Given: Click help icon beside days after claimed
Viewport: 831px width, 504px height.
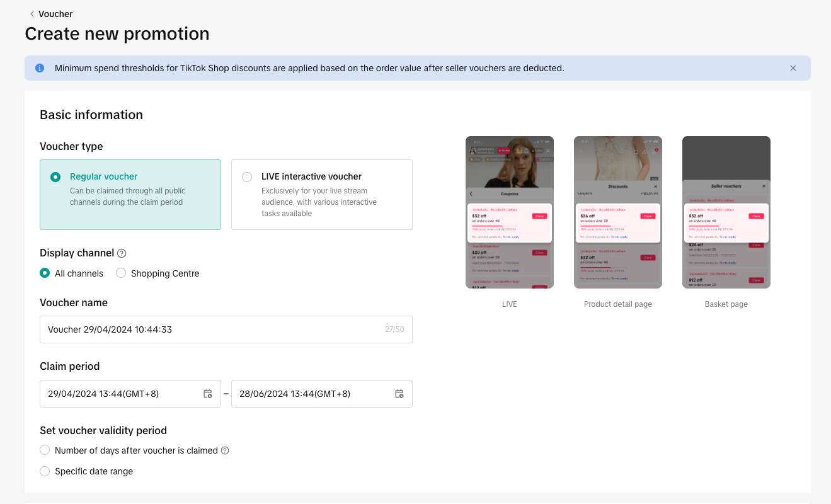Looking at the screenshot, I should point(225,450).
